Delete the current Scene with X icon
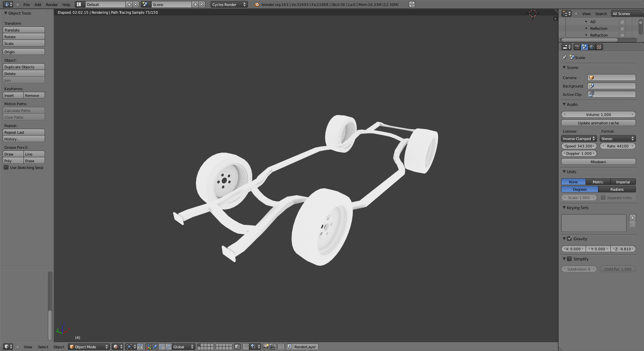This screenshot has height=351, width=644. click(x=202, y=4)
